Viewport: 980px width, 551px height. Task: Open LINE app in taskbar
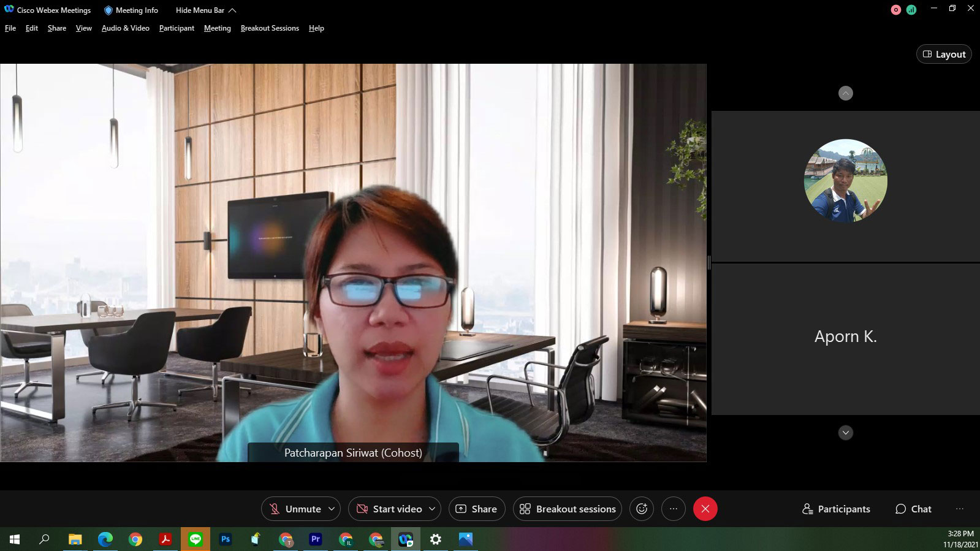coord(196,539)
